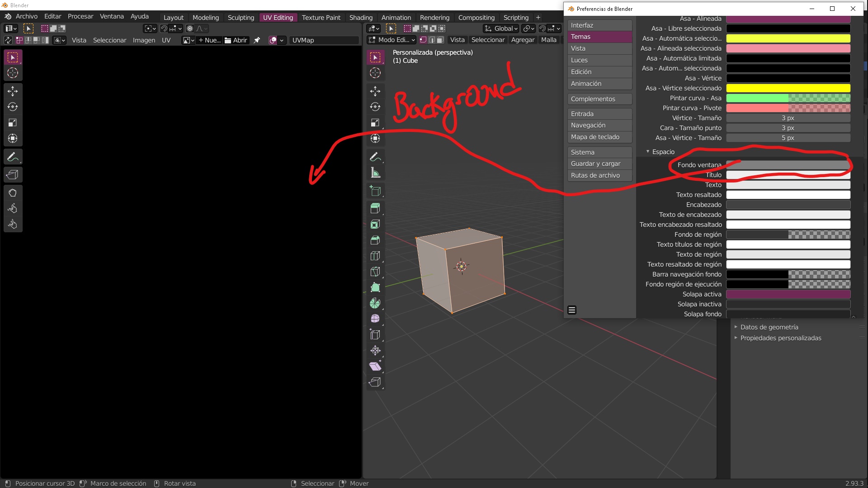The height and width of the screenshot is (488, 868).
Task: Open the Complementos preferences section
Action: [x=599, y=99]
